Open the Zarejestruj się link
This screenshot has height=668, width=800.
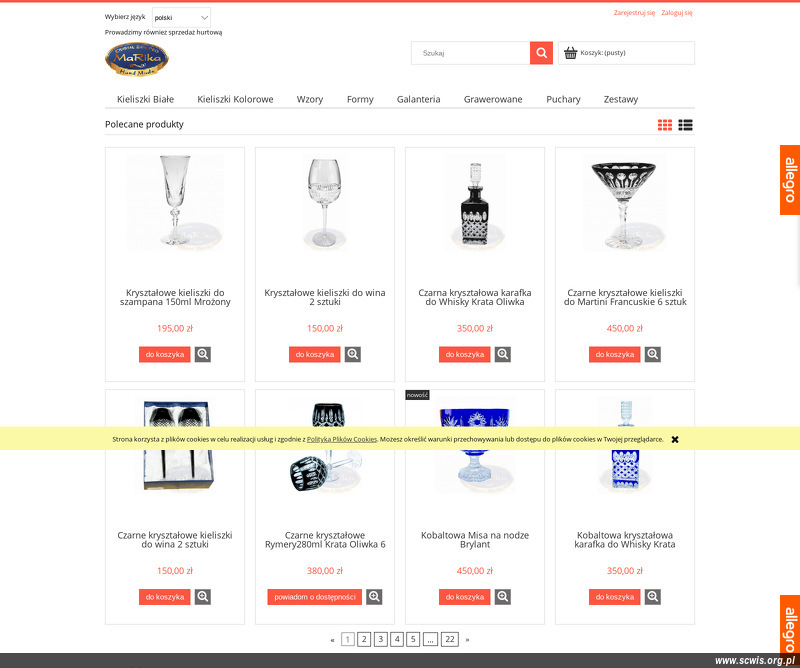pos(634,13)
